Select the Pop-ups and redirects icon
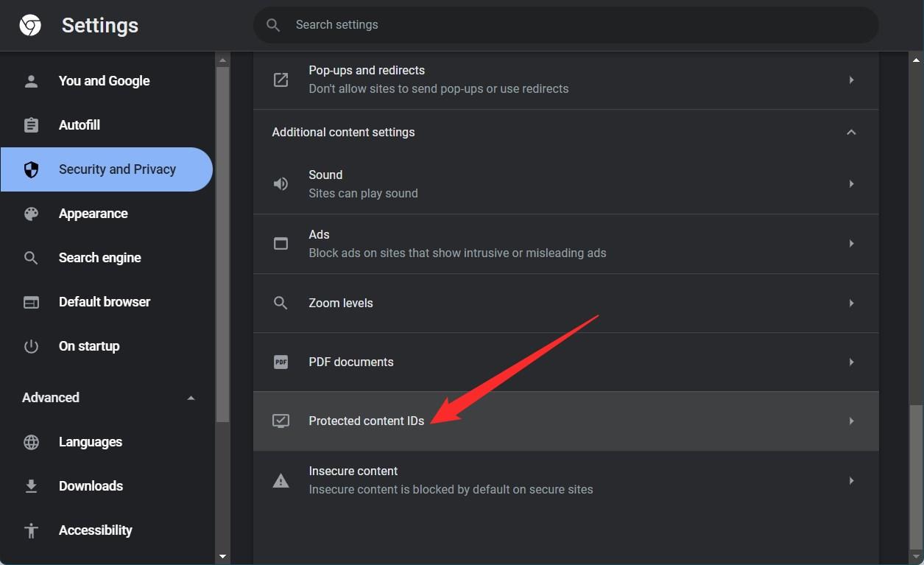 [x=281, y=79]
